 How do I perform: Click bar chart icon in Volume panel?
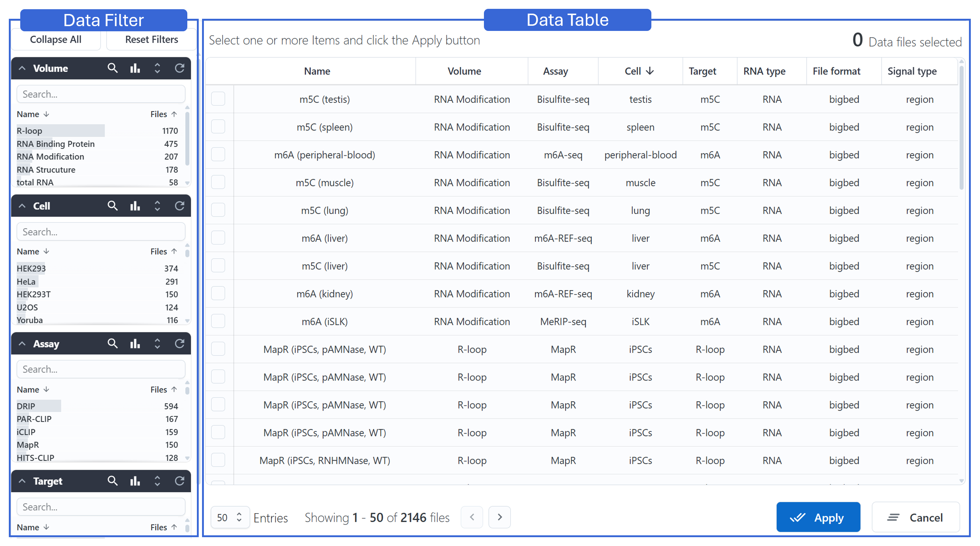point(135,68)
